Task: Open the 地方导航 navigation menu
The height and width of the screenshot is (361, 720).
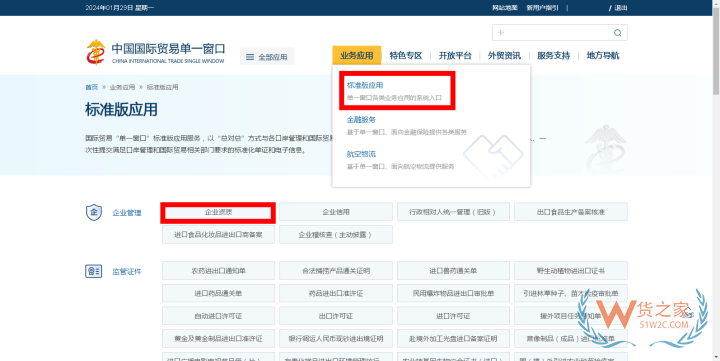Action: [x=603, y=56]
